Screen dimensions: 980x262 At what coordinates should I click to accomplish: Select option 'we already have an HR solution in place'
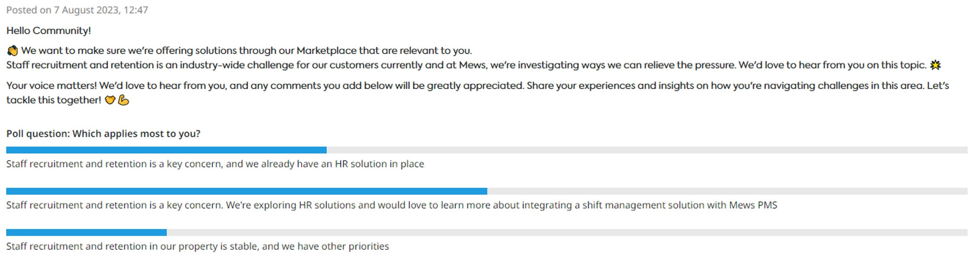215,164
